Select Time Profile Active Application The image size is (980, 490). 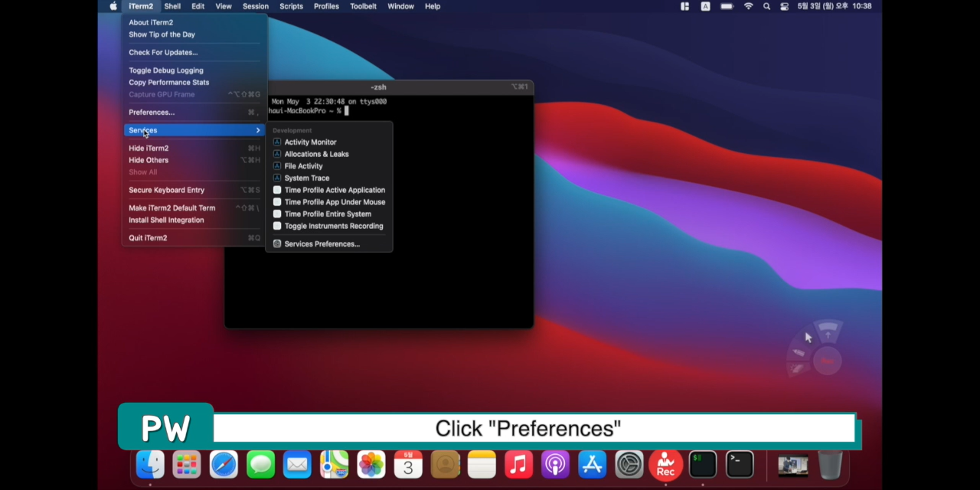(x=329, y=190)
